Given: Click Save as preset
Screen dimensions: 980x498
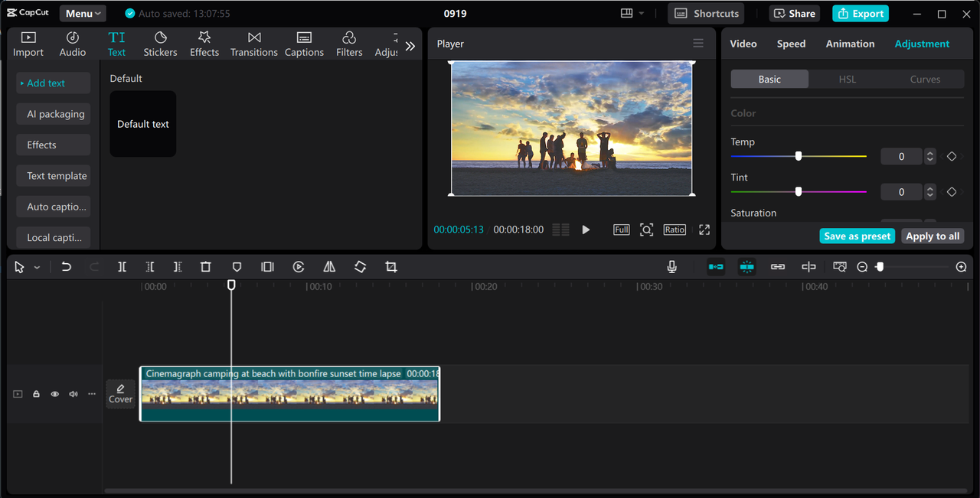Looking at the screenshot, I should 857,236.
